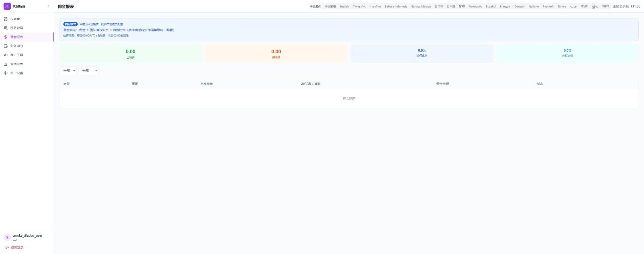Collapse the sidebar with the chevron arrow
Viewport: 644px width, 254px height.
coord(48,6)
